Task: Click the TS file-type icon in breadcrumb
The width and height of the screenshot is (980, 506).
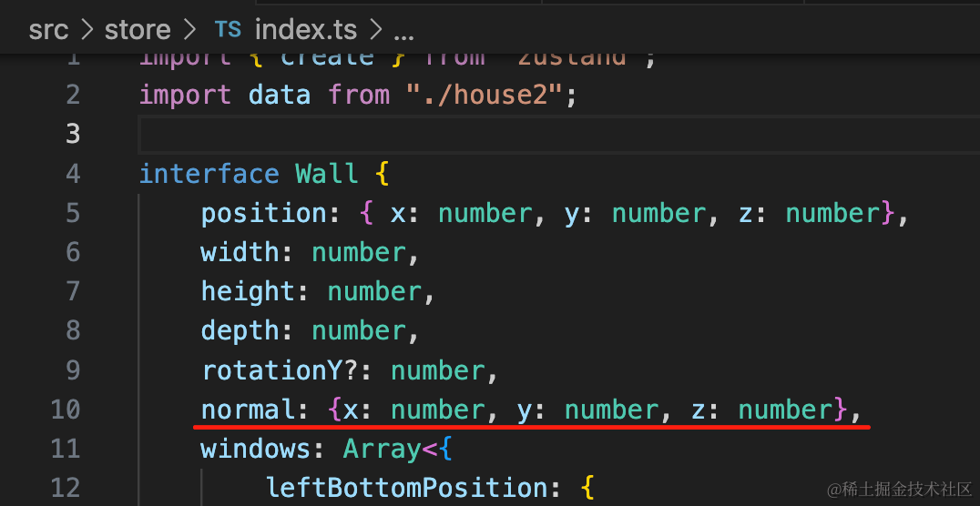Action: 228,29
